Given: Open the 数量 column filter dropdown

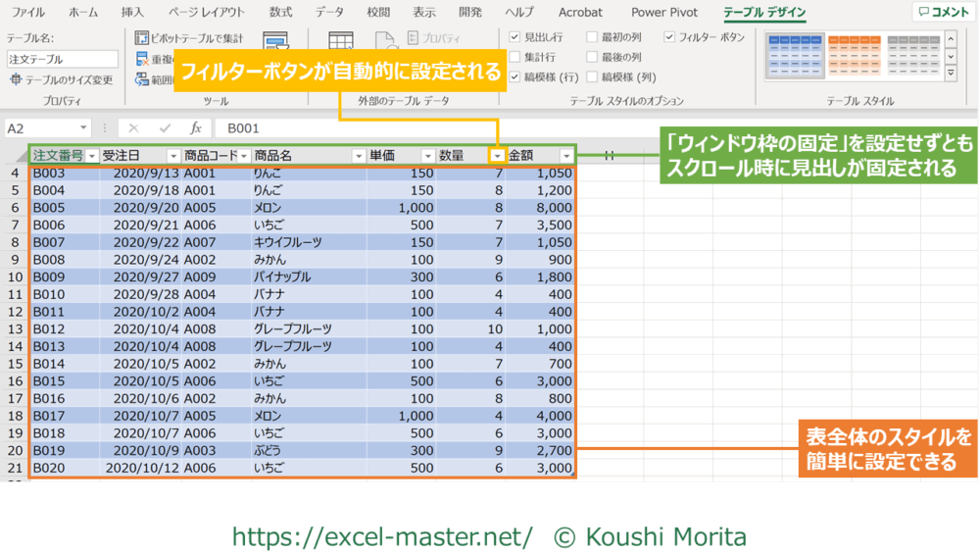Looking at the screenshot, I should (498, 156).
